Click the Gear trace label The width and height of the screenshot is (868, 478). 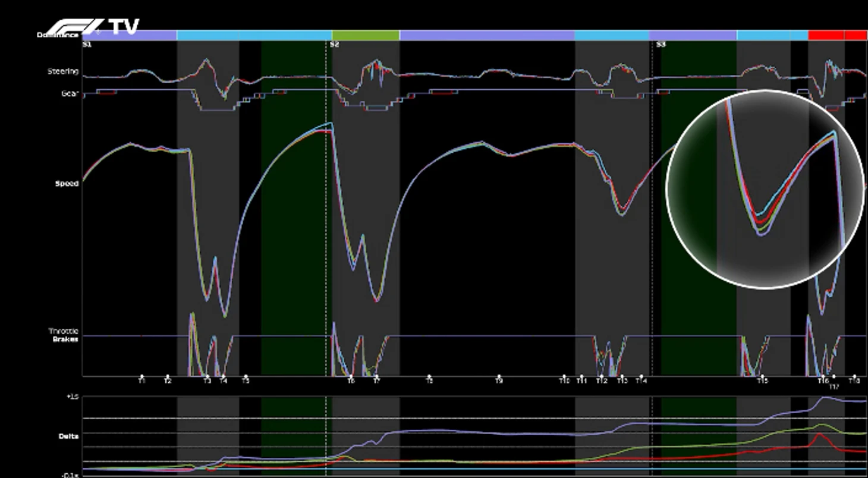point(70,93)
